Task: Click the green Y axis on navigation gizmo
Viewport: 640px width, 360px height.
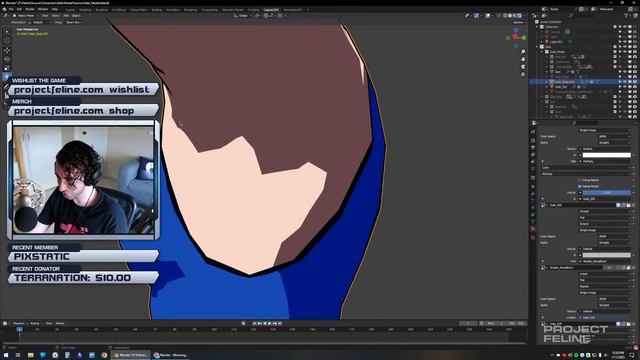Action: pyautogui.click(x=524, y=38)
